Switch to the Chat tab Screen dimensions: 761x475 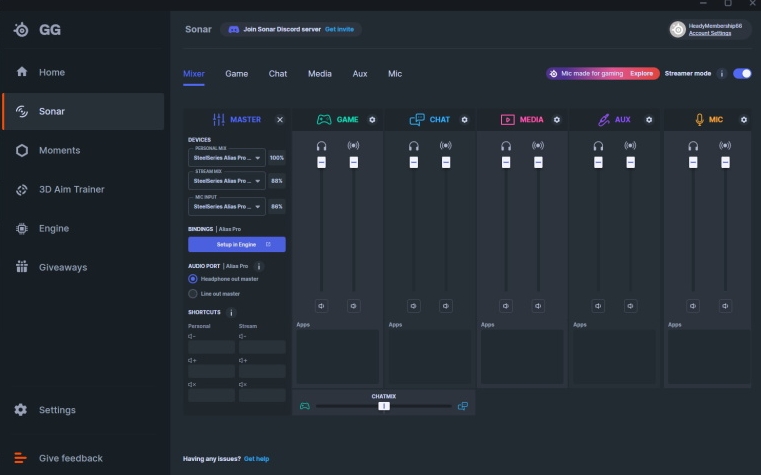coord(277,74)
